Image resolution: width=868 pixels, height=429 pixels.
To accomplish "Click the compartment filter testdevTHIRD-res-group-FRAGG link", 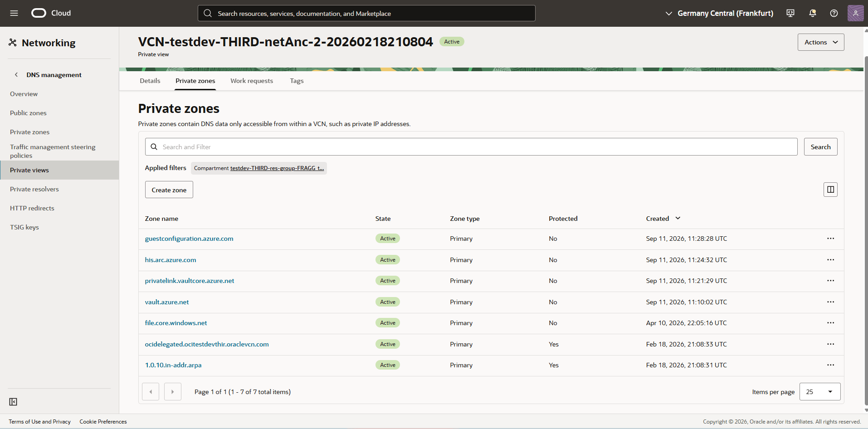I will [x=277, y=168].
